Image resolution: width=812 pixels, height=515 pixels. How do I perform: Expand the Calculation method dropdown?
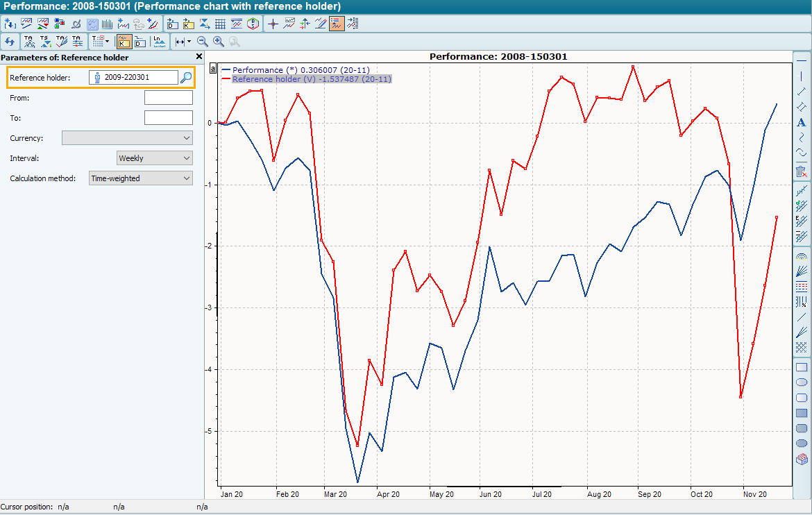pos(141,178)
